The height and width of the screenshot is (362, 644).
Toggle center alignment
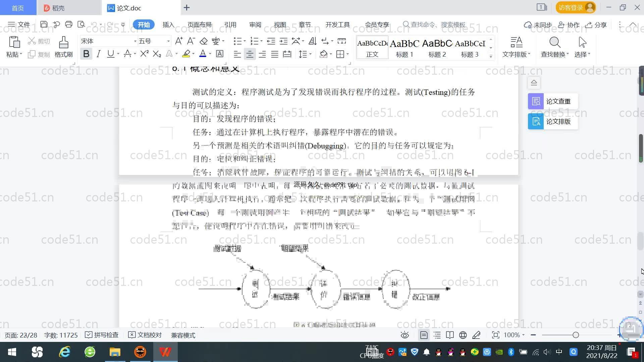click(250, 54)
